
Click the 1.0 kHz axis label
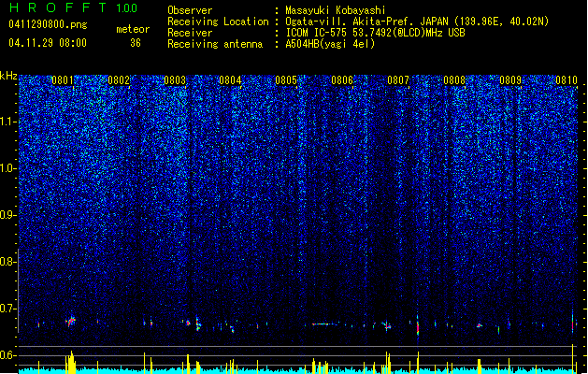coord(7,168)
